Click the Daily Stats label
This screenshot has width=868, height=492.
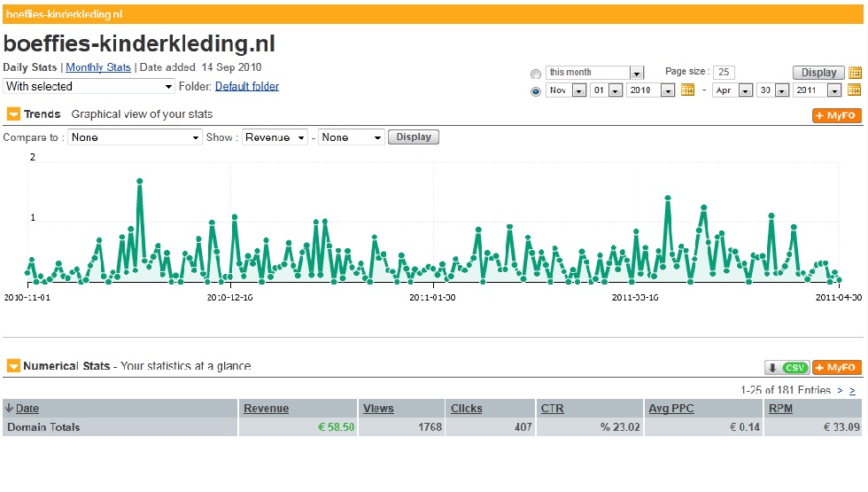[30, 67]
